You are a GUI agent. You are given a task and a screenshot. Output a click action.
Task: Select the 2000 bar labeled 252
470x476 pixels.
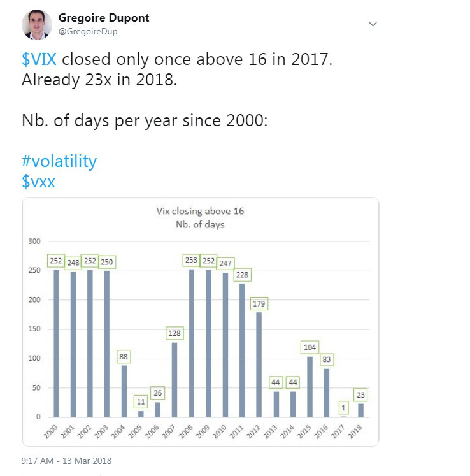57,343
